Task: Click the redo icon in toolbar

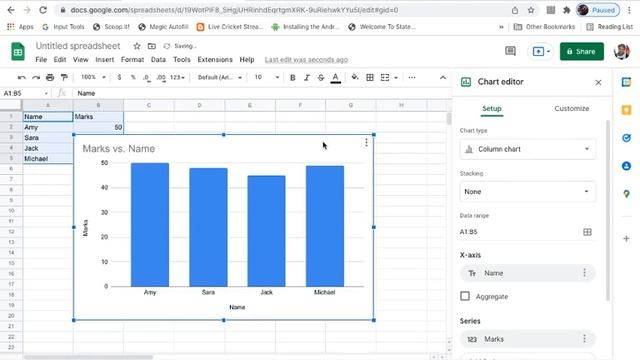Action: coord(36,77)
